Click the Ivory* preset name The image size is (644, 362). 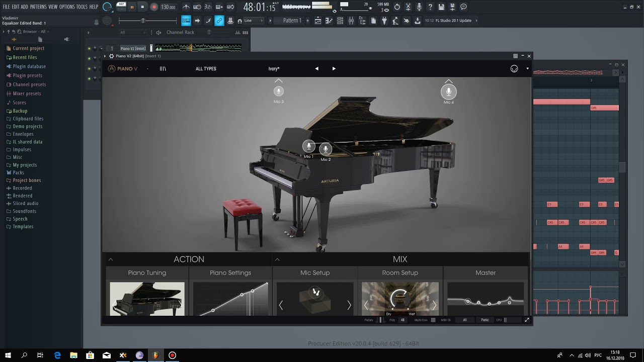click(x=274, y=69)
